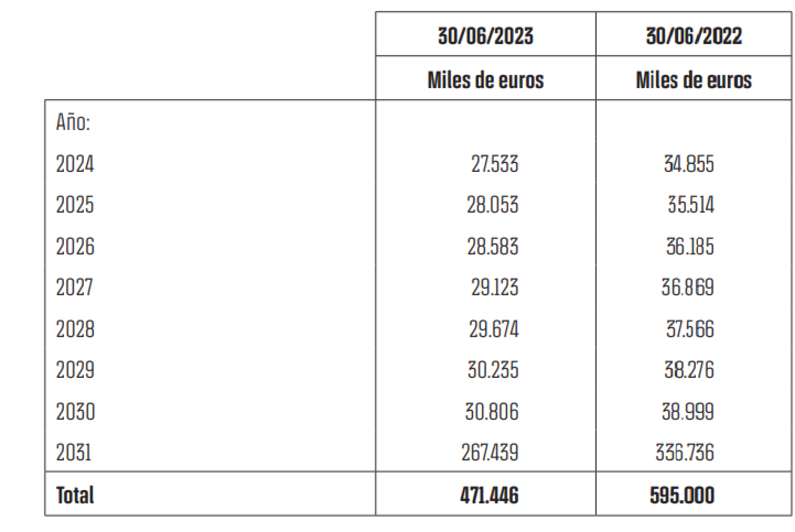
Task: Click the 2030 year row label
Action: (x=75, y=412)
